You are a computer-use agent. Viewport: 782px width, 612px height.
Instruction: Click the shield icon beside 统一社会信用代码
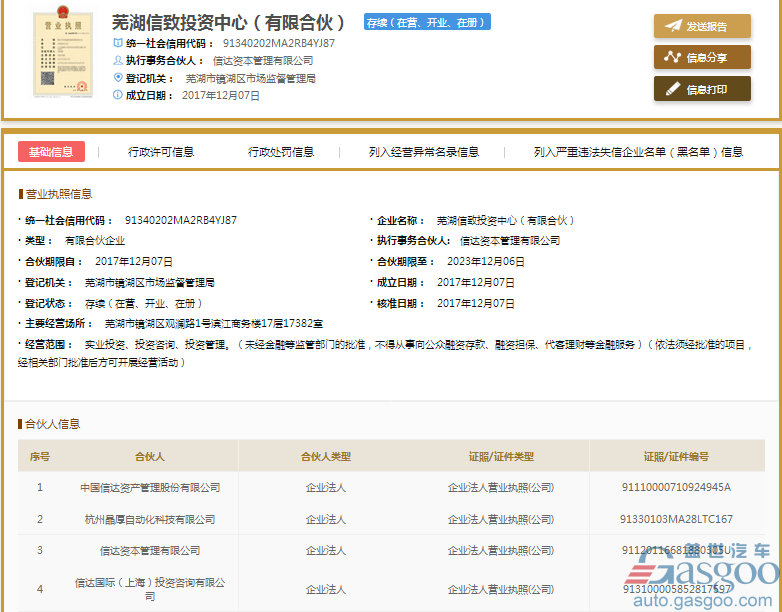tap(118, 43)
